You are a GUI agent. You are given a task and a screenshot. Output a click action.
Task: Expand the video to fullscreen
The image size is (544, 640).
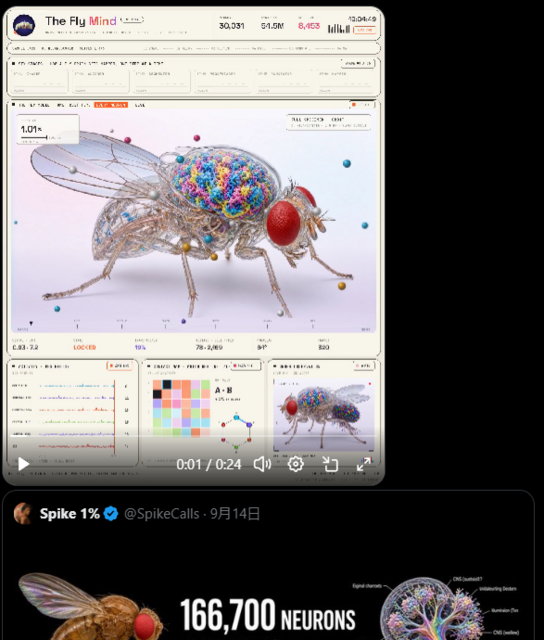pyautogui.click(x=364, y=464)
